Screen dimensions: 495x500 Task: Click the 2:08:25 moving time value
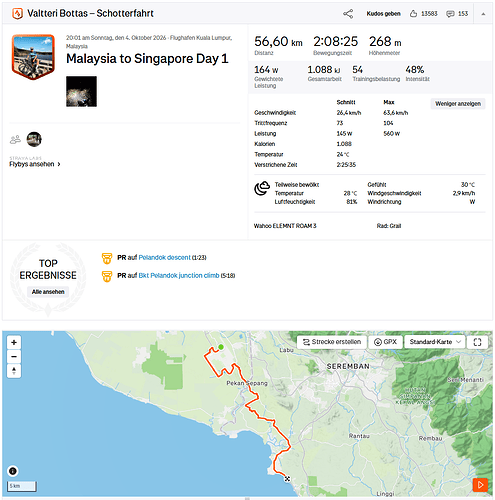[x=335, y=42]
